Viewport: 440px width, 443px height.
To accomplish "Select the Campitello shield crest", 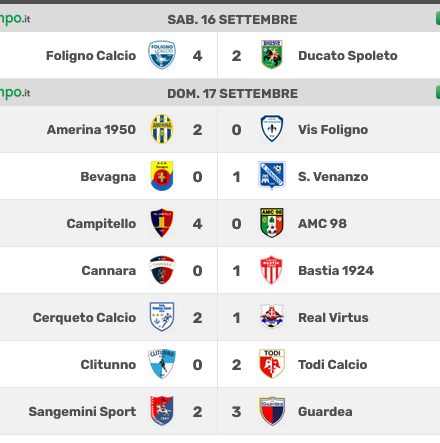I will [162, 223].
